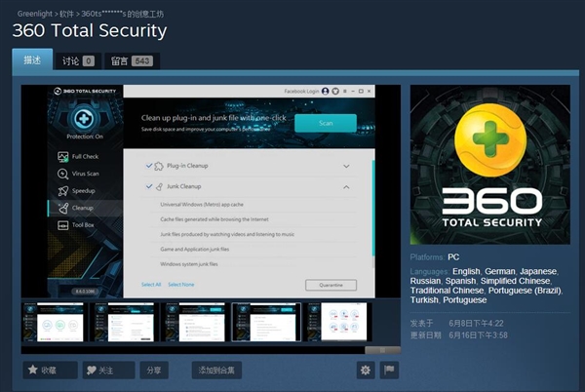Click the Select None link
Image resolution: width=585 pixels, height=392 pixels.
[x=181, y=285]
